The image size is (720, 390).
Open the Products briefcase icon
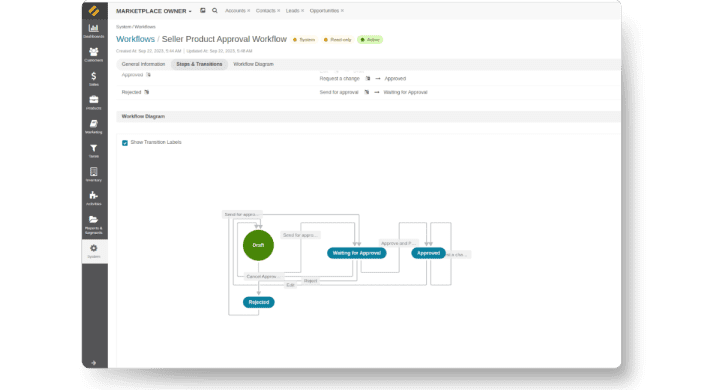[94, 102]
